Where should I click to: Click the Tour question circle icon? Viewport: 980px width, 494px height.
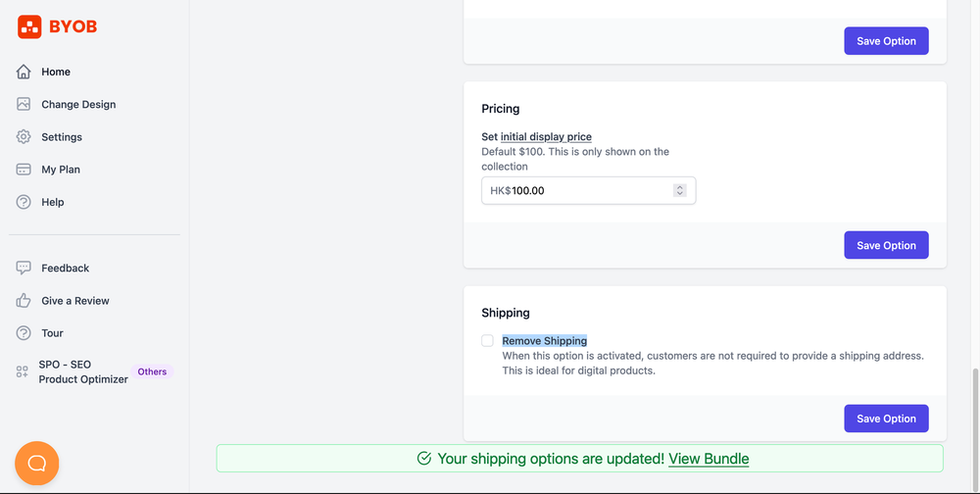(24, 333)
